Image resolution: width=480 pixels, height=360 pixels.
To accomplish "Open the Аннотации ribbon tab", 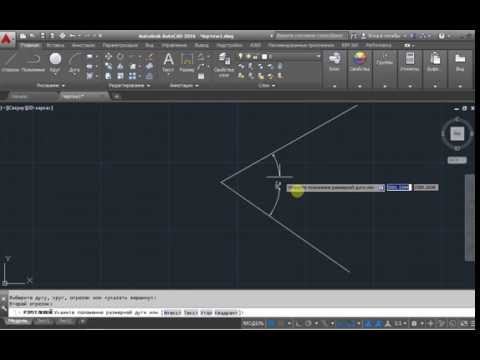I will click(83, 45).
